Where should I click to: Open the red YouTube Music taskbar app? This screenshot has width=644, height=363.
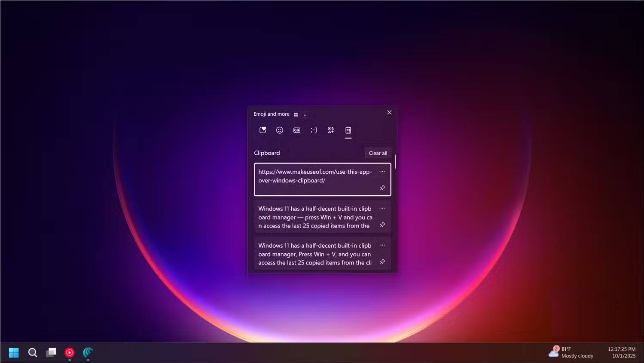pos(70,353)
